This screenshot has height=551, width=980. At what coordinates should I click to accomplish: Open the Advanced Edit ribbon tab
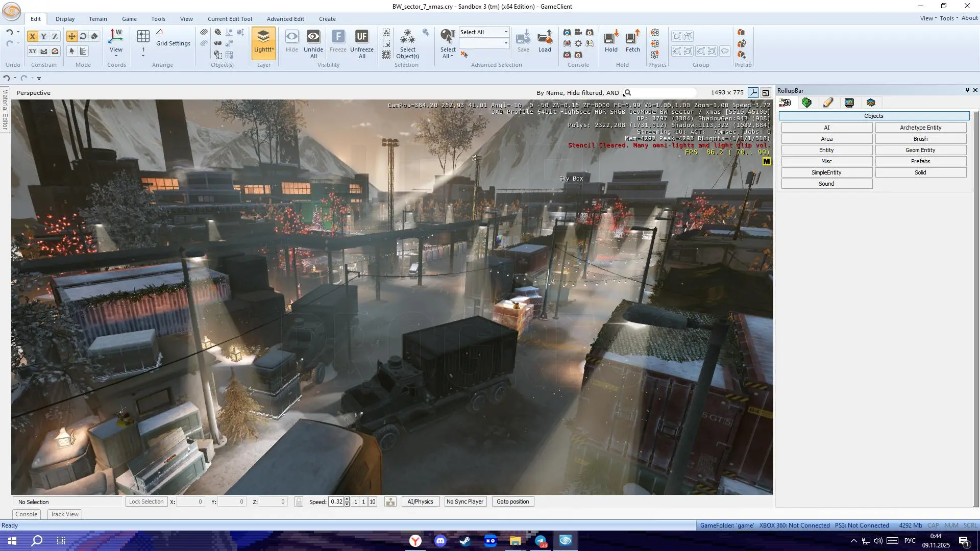pyautogui.click(x=285, y=19)
